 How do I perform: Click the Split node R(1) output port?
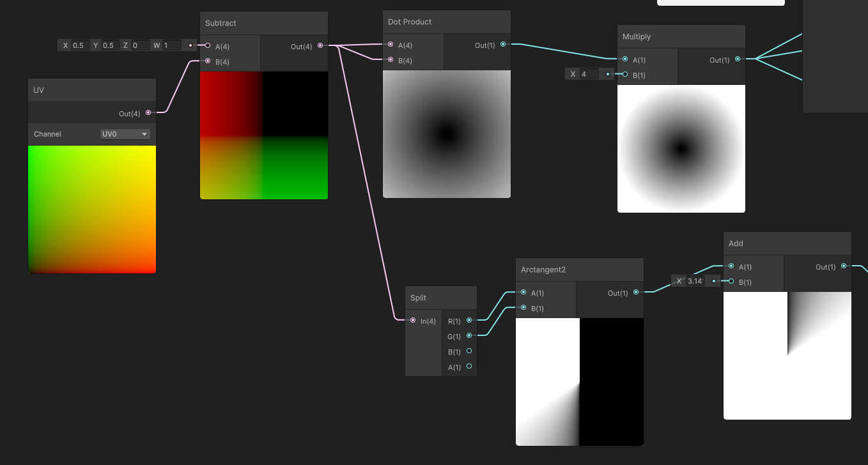[469, 320]
